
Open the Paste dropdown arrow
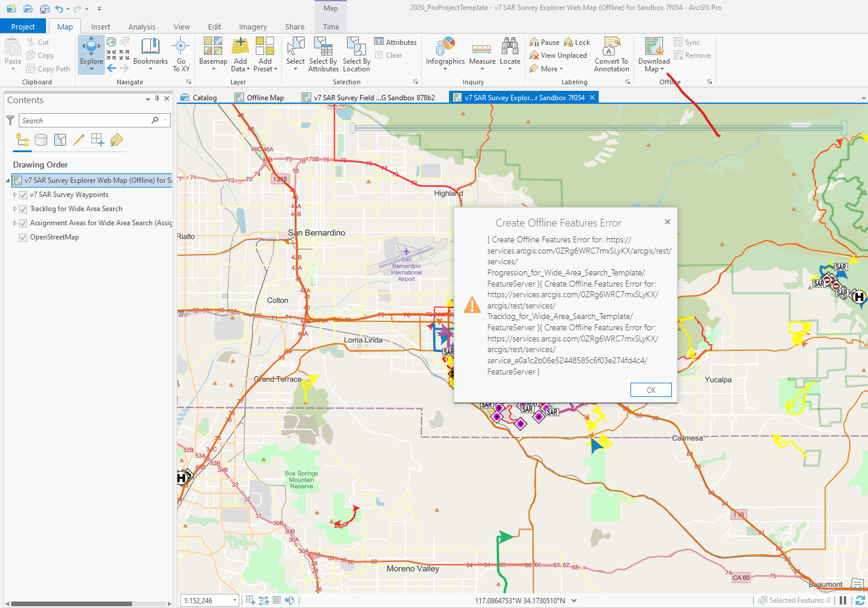click(13, 69)
